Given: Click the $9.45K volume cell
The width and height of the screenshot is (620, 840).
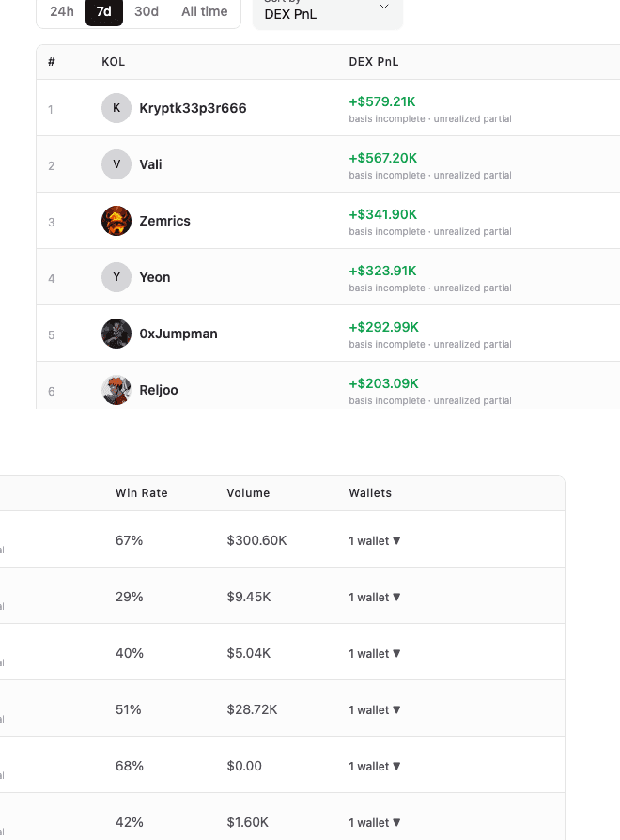Looking at the screenshot, I should click(x=248, y=597).
